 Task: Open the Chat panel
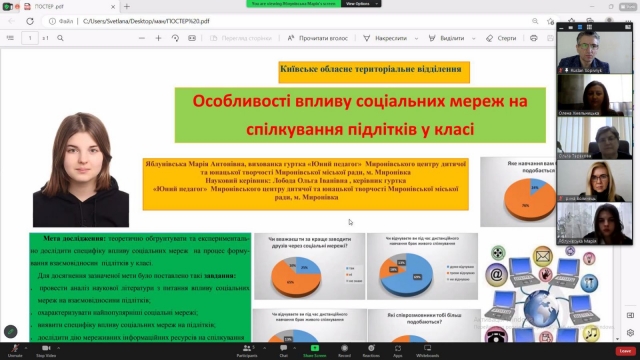[x=283, y=350]
